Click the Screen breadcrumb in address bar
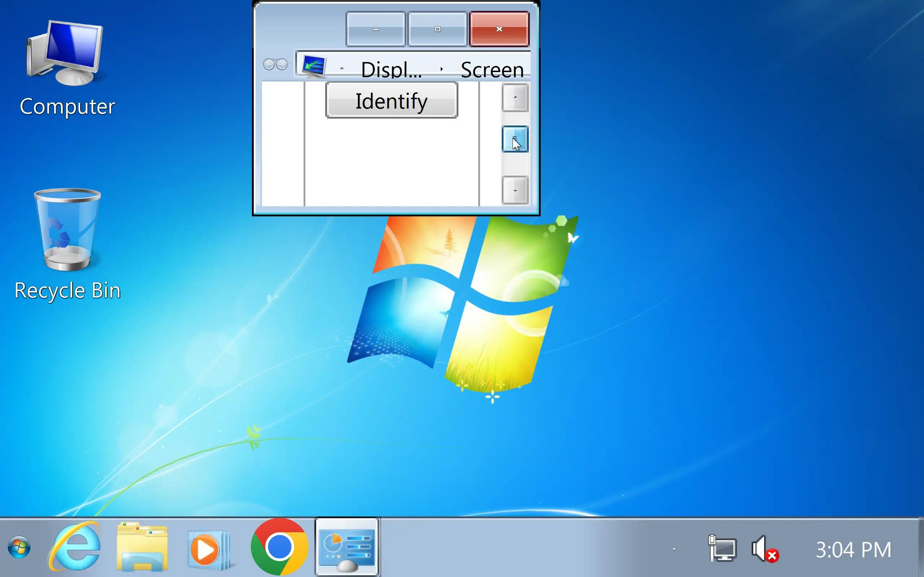Screen dimensions: 924x577 point(492,70)
